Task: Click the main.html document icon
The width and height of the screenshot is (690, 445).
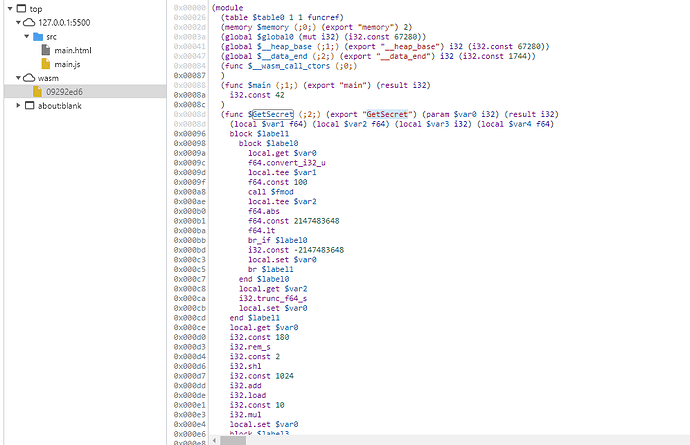Action: point(46,50)
